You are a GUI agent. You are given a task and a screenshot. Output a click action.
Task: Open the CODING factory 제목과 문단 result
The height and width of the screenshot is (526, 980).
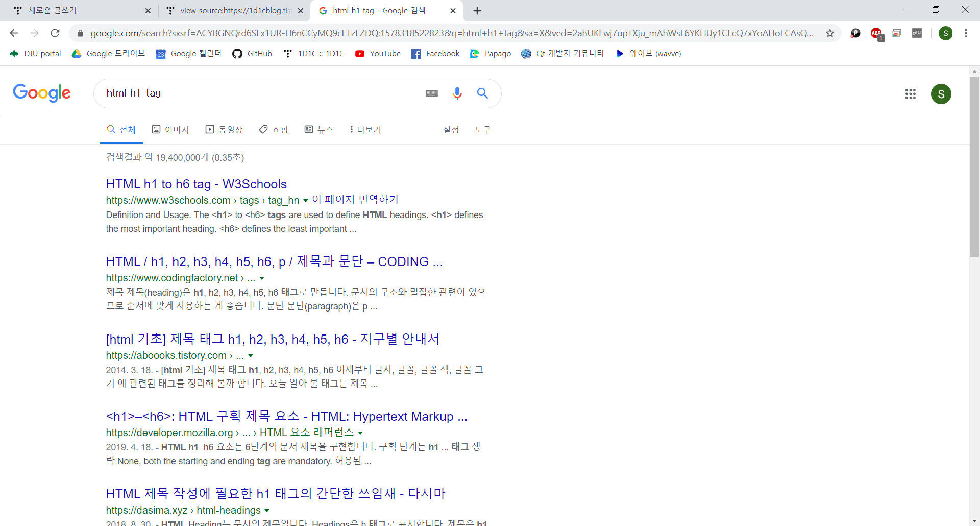click(275, 262)
